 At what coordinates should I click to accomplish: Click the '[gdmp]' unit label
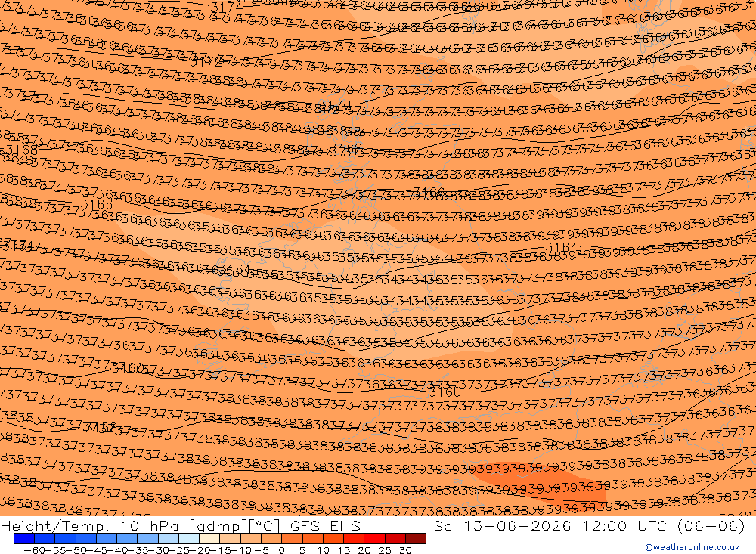[219, 526]
